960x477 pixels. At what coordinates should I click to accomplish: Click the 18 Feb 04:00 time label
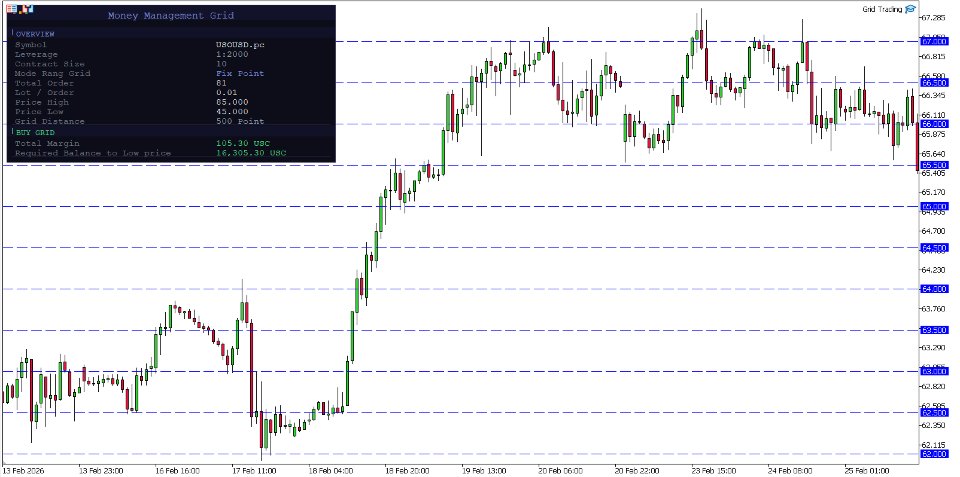tap(331, 471)
